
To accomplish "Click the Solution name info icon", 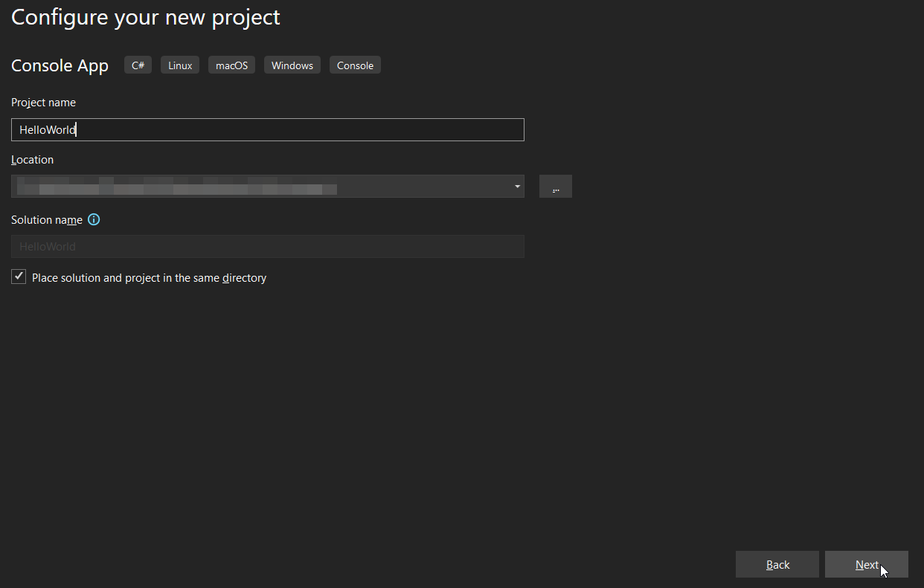I will coord(94,220).
